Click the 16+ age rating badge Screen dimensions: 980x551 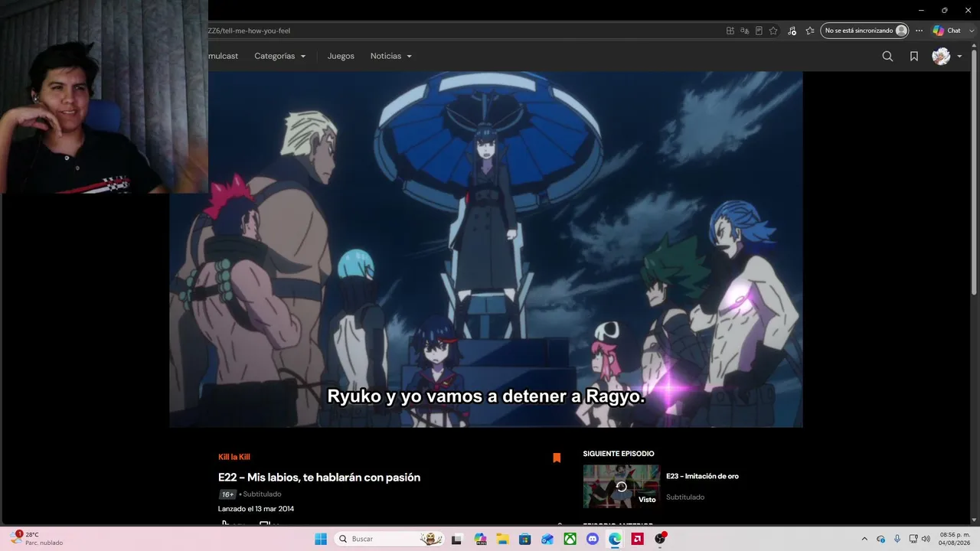tap(227, 494)
